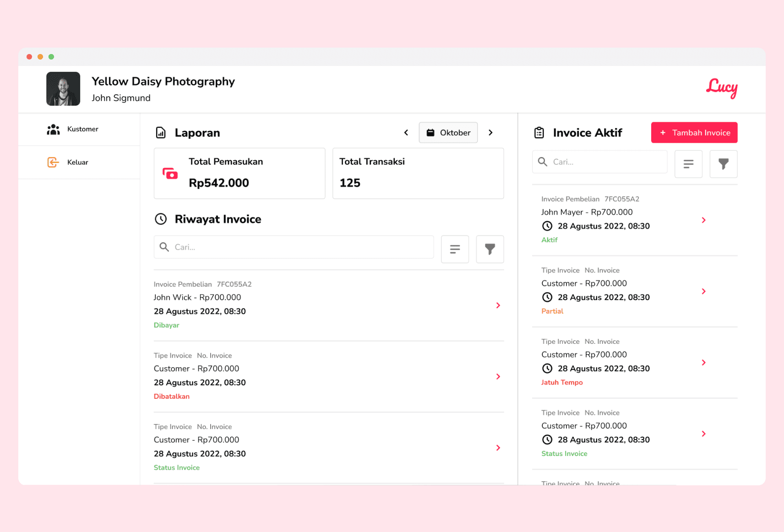Screen dimensions: 784x532
Task: Open sort options in Riwayat Invoice
Action: pos(455,249)
